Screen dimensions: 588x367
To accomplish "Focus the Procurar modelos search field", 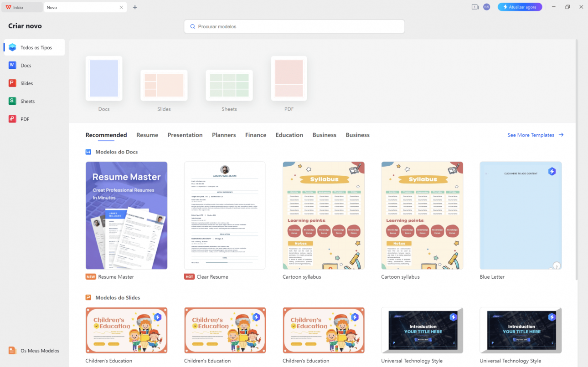I will click(x=294, y=26).
